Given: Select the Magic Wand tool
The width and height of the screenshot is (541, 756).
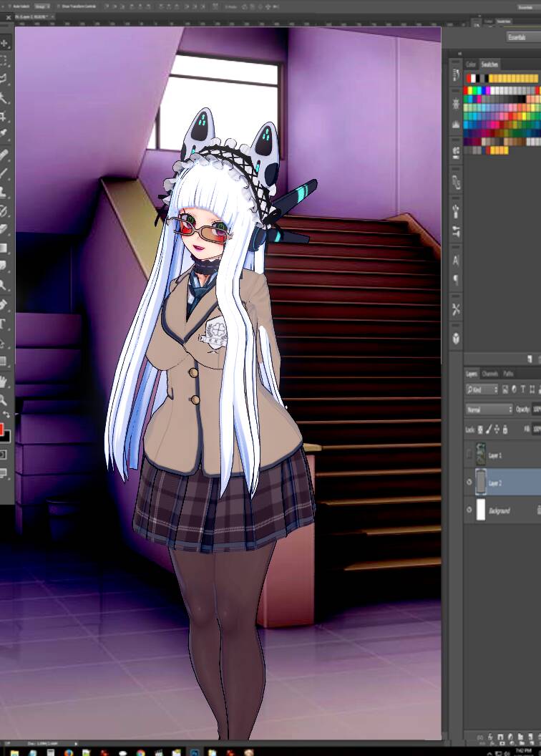Looking at the screenshot, I should pyautogui.click(x=4, y=98).
